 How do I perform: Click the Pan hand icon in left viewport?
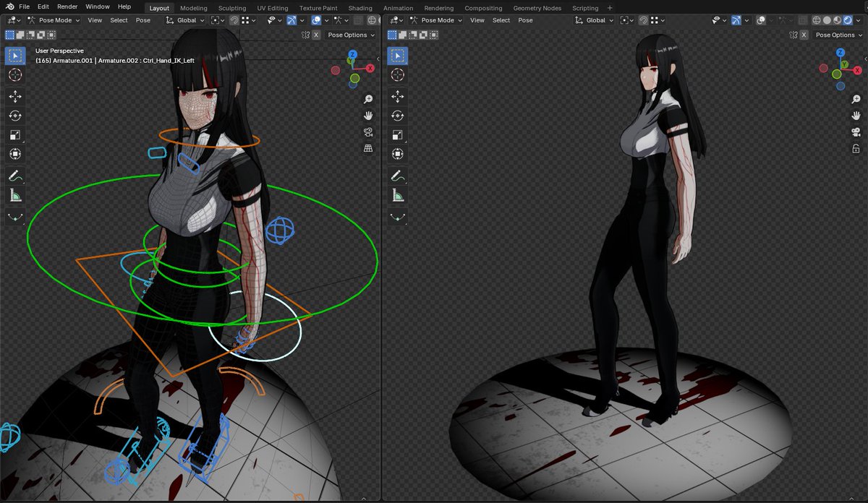(368, 116)
